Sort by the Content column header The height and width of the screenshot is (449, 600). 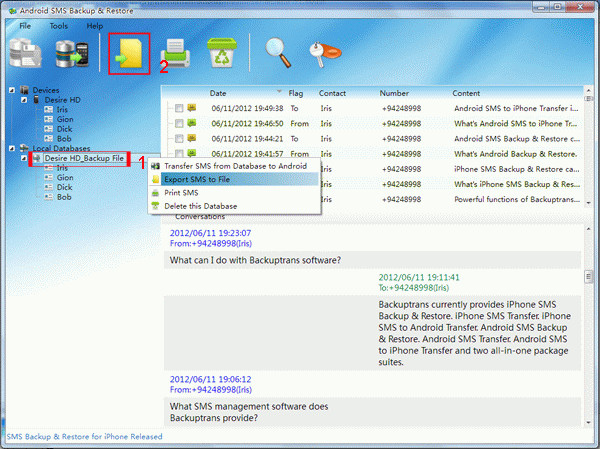(466, 93)
